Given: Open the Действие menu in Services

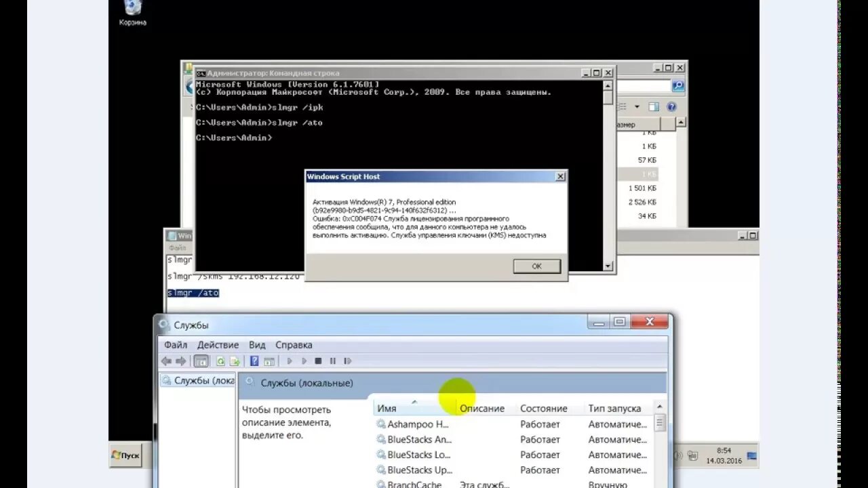Looking at the screenshot, I should pyautogui.click(x=218, y=345).
